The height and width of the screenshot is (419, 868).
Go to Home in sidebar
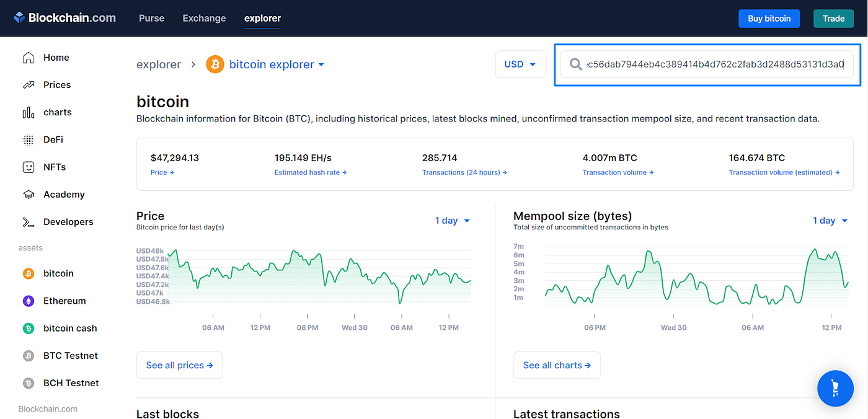click(56, 58)
